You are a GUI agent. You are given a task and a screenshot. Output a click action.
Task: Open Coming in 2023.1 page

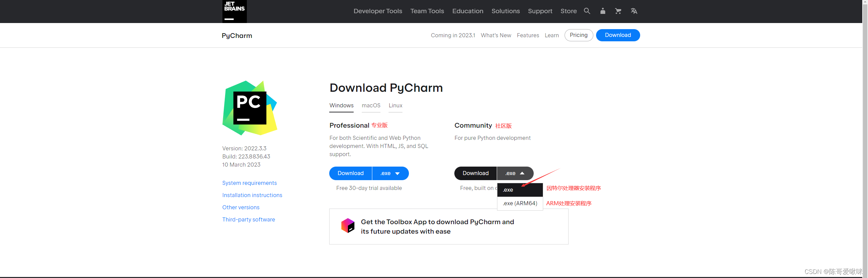tap(453, 35)
